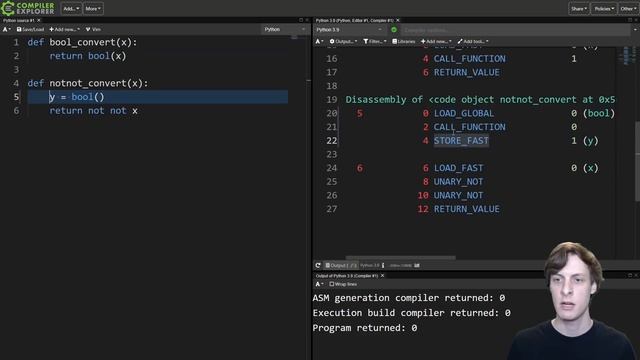Open the Output... settings dropdown
640x360 pixels.
(343, 41)
